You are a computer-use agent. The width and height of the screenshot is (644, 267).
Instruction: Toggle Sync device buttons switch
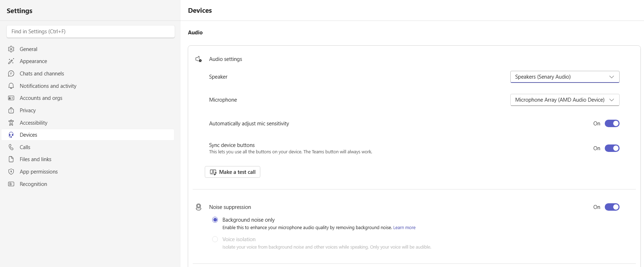click(x=612, y=148)
